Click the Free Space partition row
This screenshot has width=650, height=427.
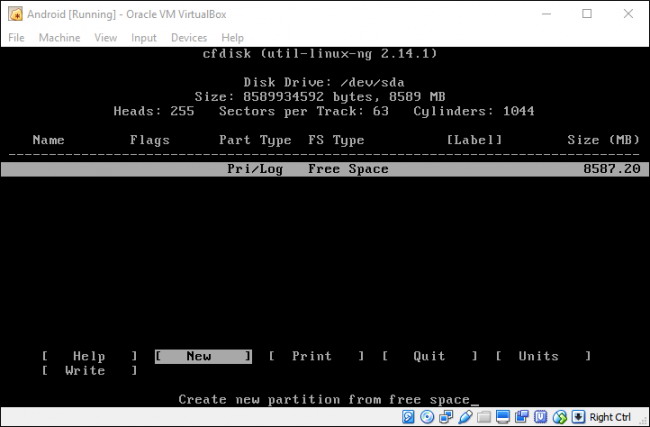324,170
